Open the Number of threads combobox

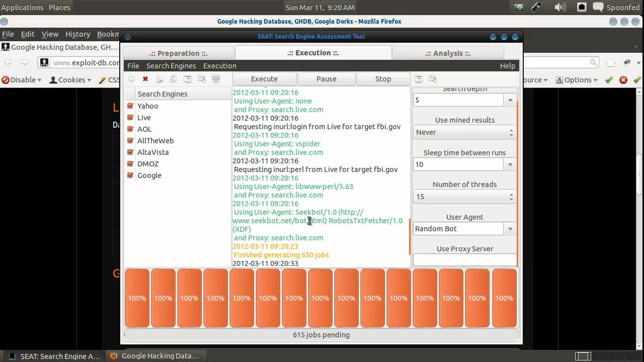(464, 197)
